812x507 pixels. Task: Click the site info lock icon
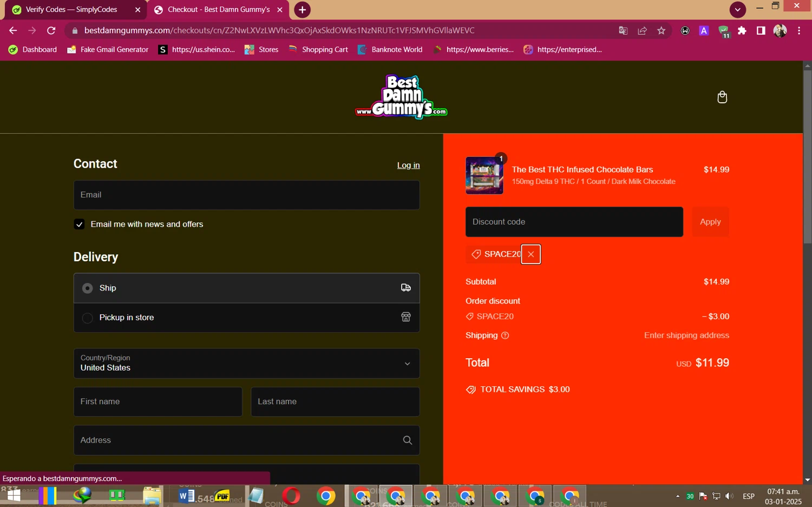tap(75, 31)
